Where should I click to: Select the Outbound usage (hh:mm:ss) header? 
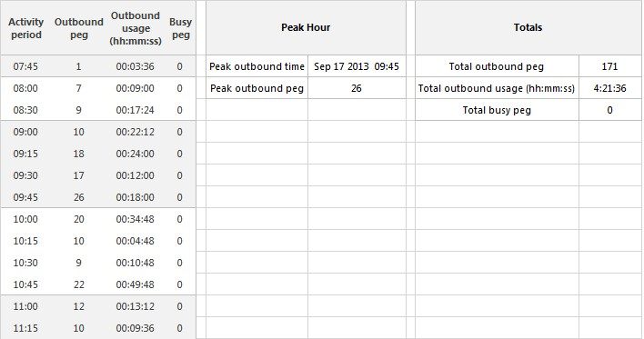pyautogui.click(x=136, y=28)
